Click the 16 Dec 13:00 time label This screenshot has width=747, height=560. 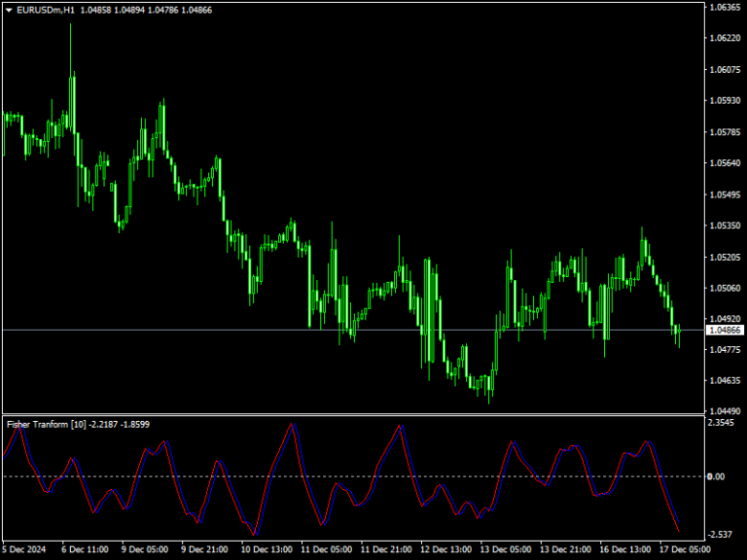[x=625, y=549]
